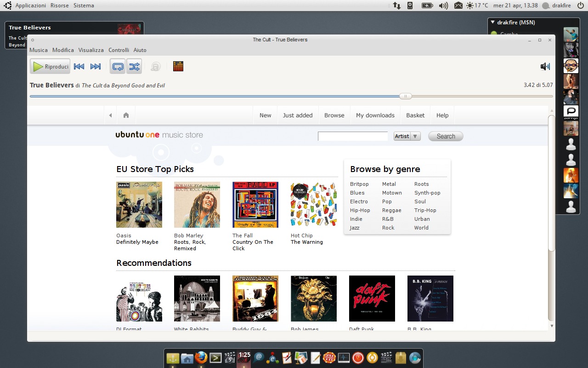
Task: Click the greyed CD burn icon
Action: tap(155, 67)
